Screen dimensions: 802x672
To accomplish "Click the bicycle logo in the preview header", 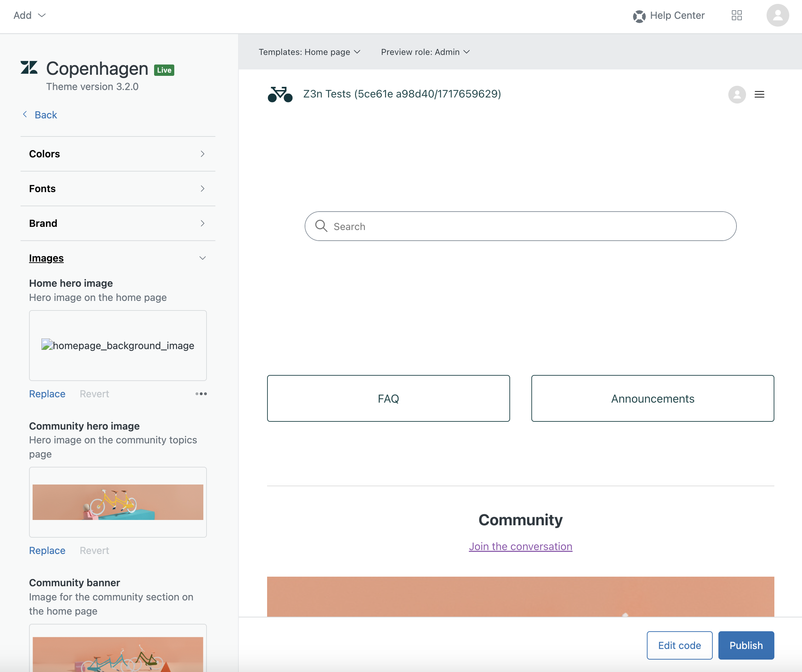I will [x=280, y=94].
